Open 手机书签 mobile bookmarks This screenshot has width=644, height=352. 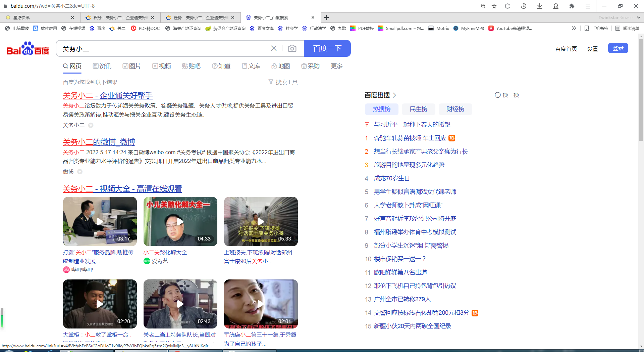pyautogui.click(x=596, y=29)
